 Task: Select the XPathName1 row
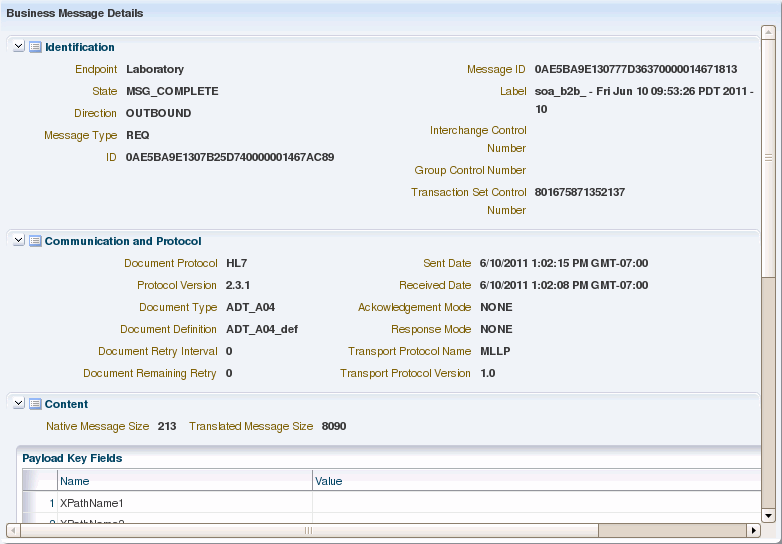[x=391, y=503]
